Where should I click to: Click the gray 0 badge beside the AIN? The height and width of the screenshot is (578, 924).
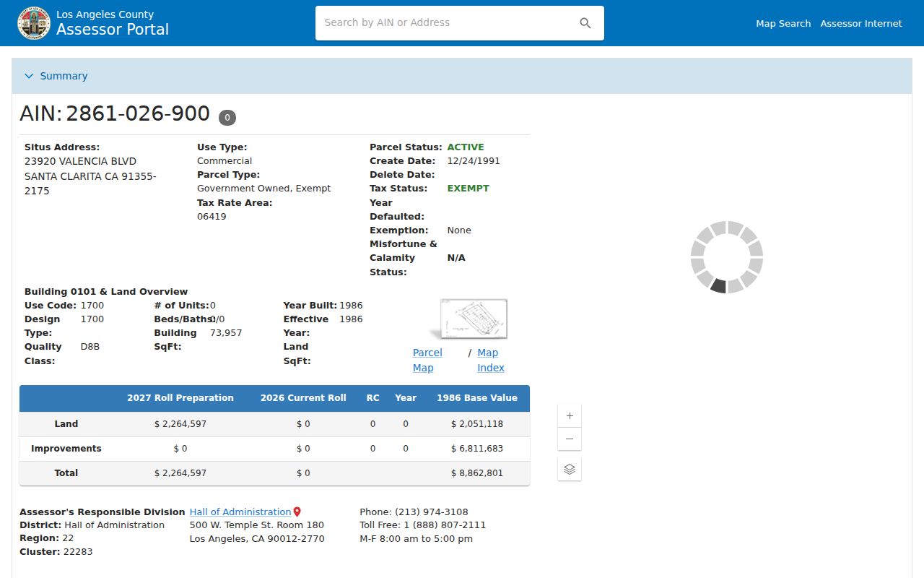[227, 117]
